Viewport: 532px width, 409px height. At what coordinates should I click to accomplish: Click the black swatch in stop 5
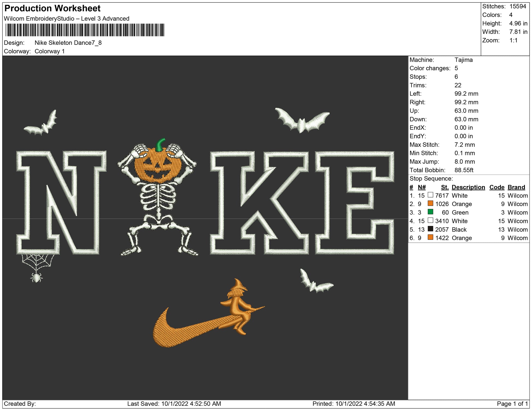(x=430, y=229)
